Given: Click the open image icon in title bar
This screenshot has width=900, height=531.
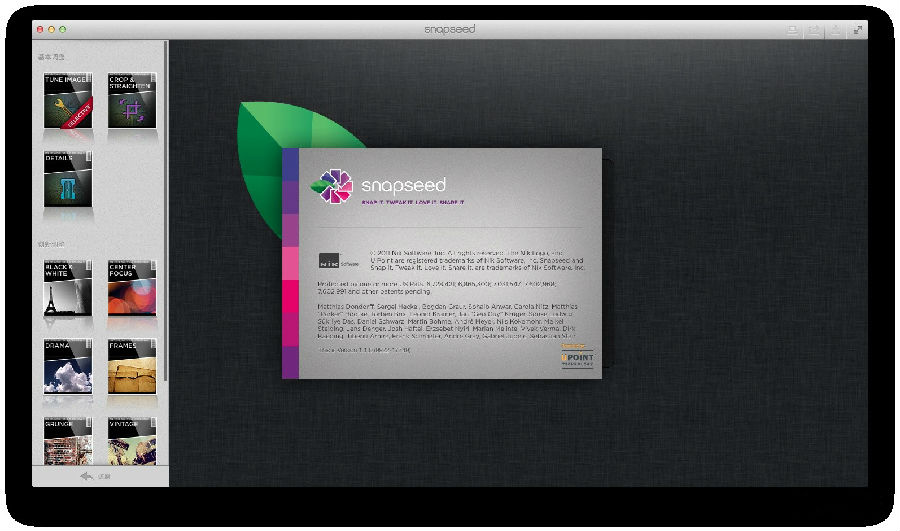Looking at the screenshot, I should (x=792, y=30).
